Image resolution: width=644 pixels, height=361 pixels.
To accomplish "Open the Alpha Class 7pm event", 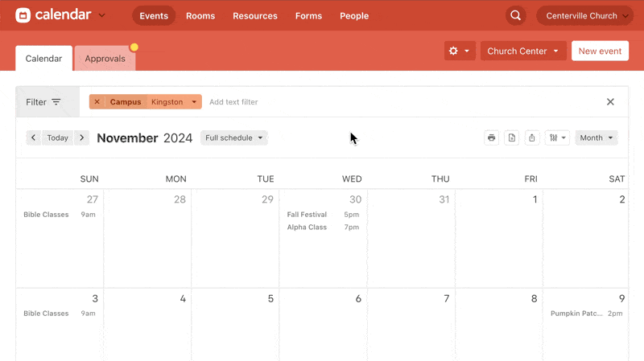I will [323, 228].
